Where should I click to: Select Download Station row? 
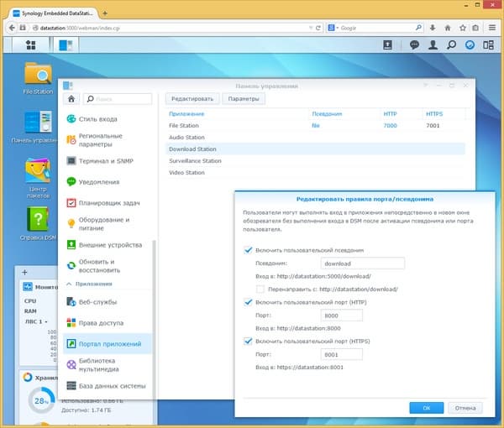(x=315, y=149)
